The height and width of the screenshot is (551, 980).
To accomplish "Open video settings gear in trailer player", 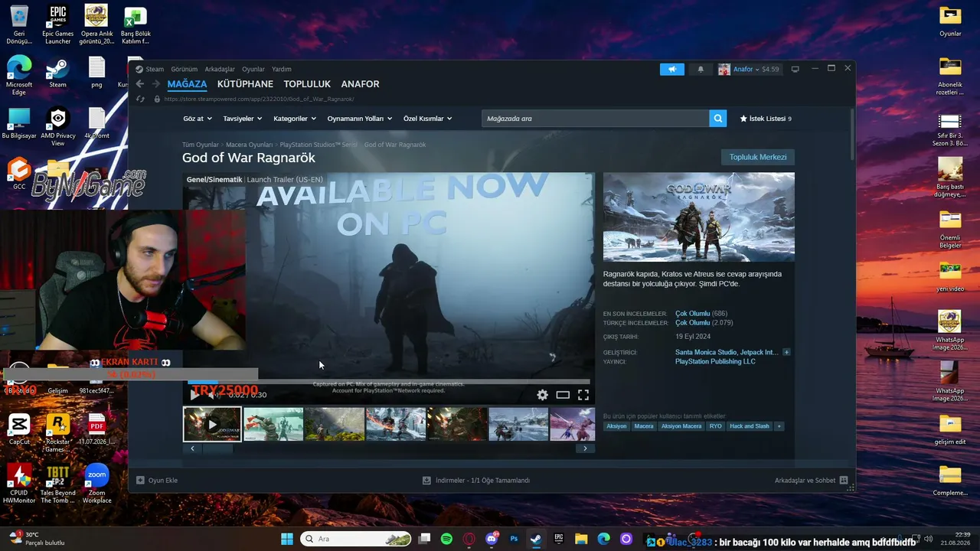I will (x=542, y=395).
